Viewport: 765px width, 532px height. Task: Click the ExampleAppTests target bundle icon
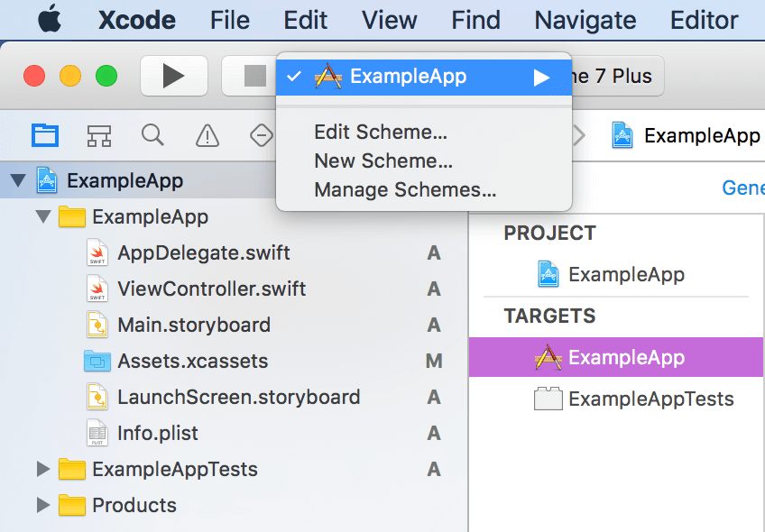[x=548, y=399]
